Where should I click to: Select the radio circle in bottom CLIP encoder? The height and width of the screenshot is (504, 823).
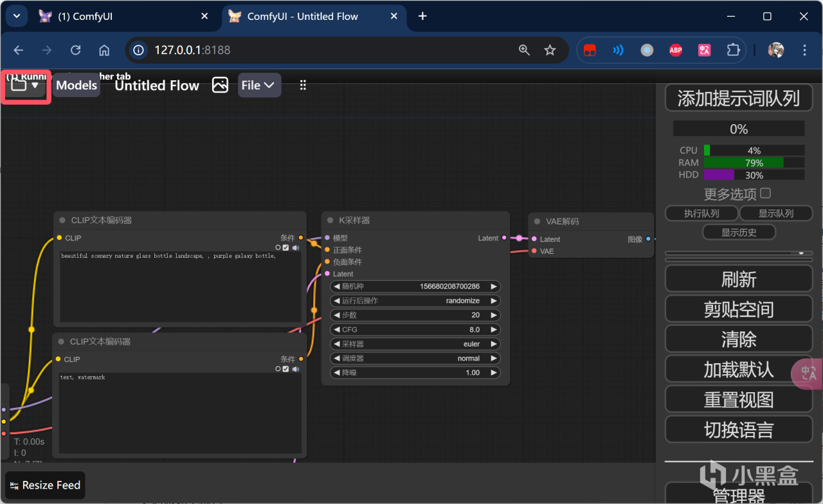pyautogui.click(x=278, y=369)
